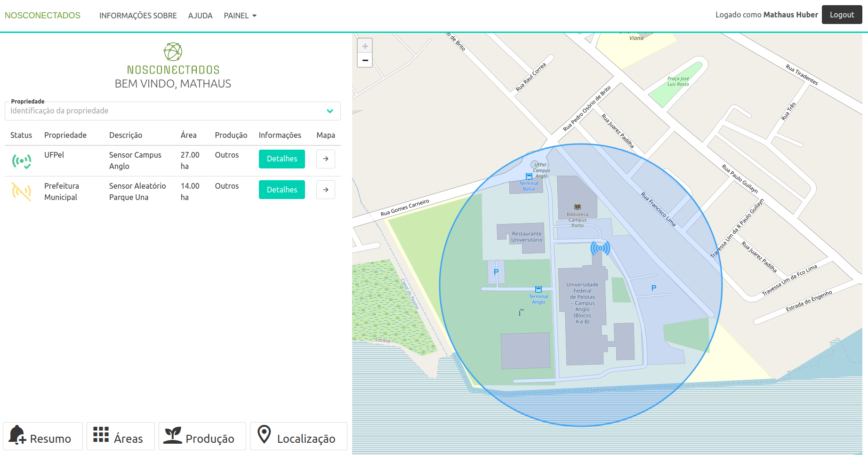Viewport: 868px width, 455px height.
Task: Click the Logout button
Action: [842, 15]
